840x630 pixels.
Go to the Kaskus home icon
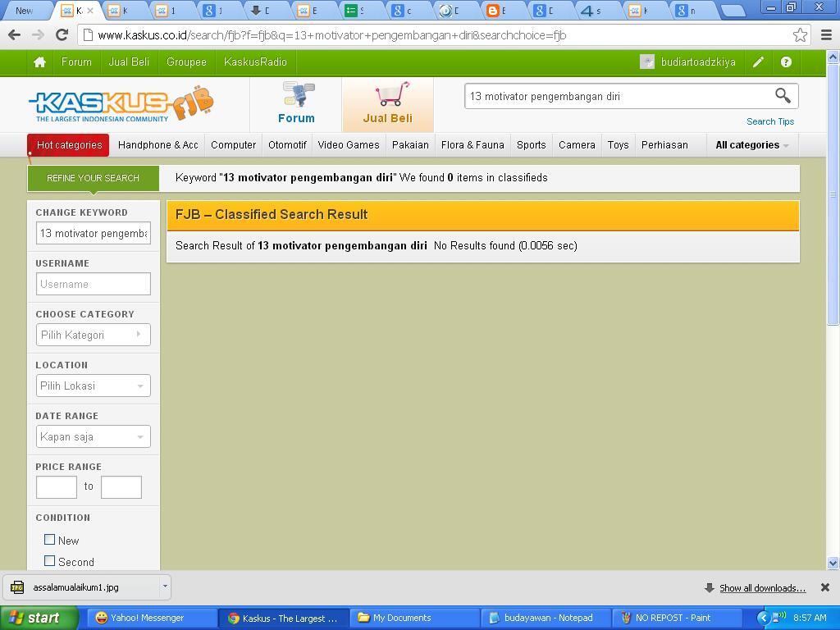[39, 62]
